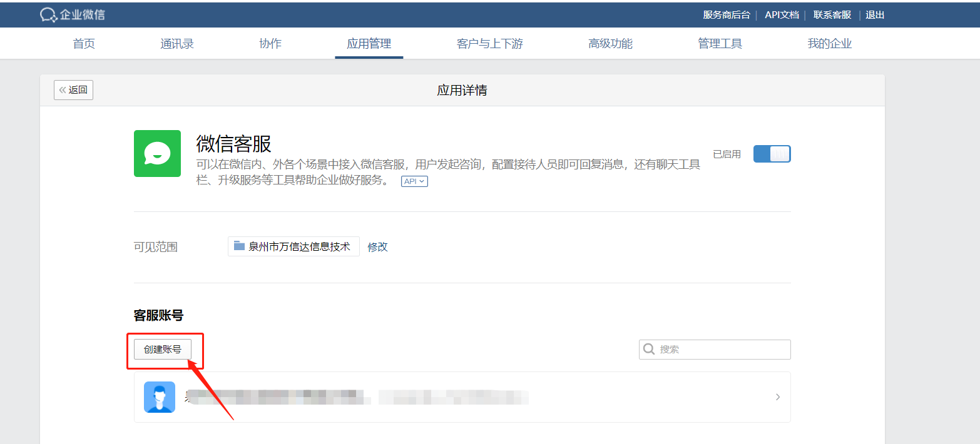Click the 企业微信 logo icon
Screen dimensions: 980x444
coord(48,14)
